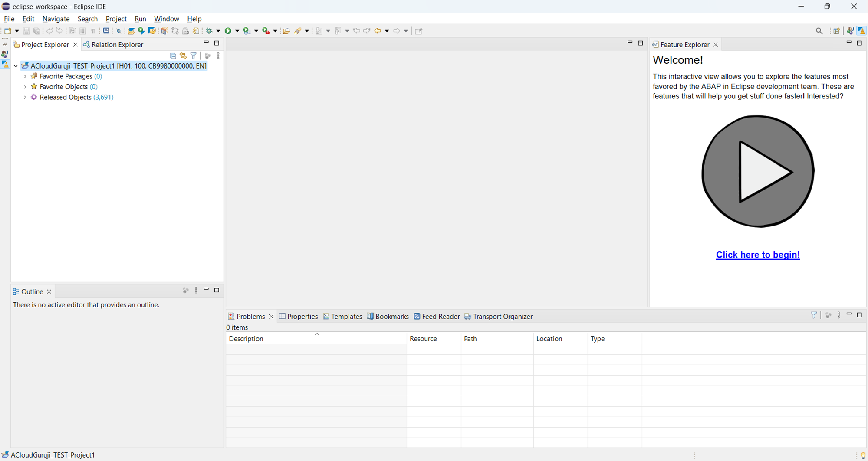
Task: Open the toolbar search magnifier icon
Action: [x=819, y=31]
